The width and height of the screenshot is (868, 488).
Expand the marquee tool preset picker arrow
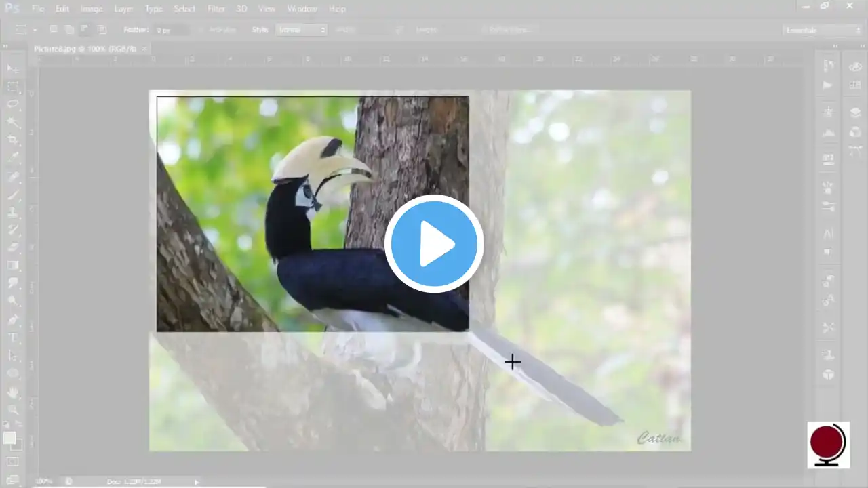pyautogui.click(x=35, y=30)
